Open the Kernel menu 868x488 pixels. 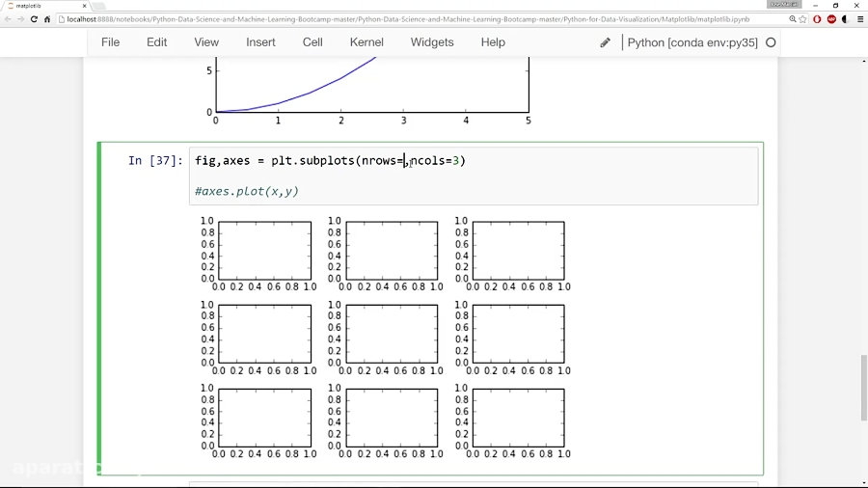click(x=366, y=42)
